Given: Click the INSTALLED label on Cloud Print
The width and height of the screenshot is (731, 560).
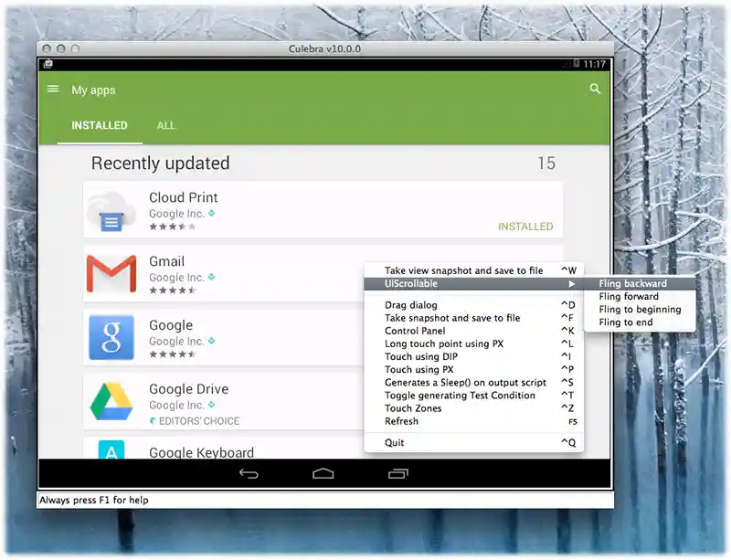Looking at the screenshot, I should coord(525,227).
